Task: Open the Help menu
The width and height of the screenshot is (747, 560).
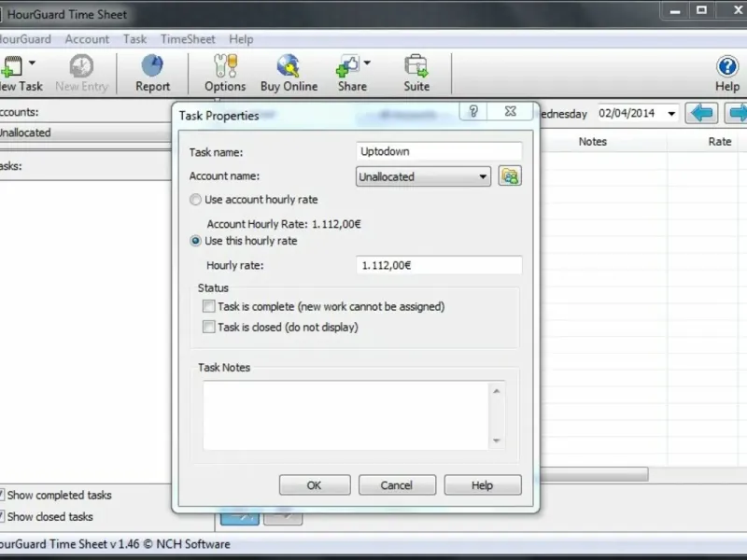Action: (241, 39)
